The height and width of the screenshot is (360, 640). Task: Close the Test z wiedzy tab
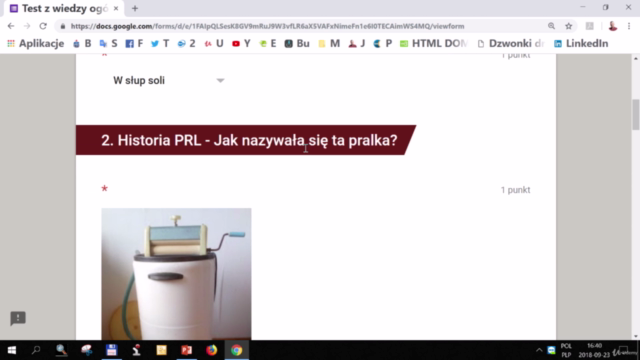coord(116,8)
